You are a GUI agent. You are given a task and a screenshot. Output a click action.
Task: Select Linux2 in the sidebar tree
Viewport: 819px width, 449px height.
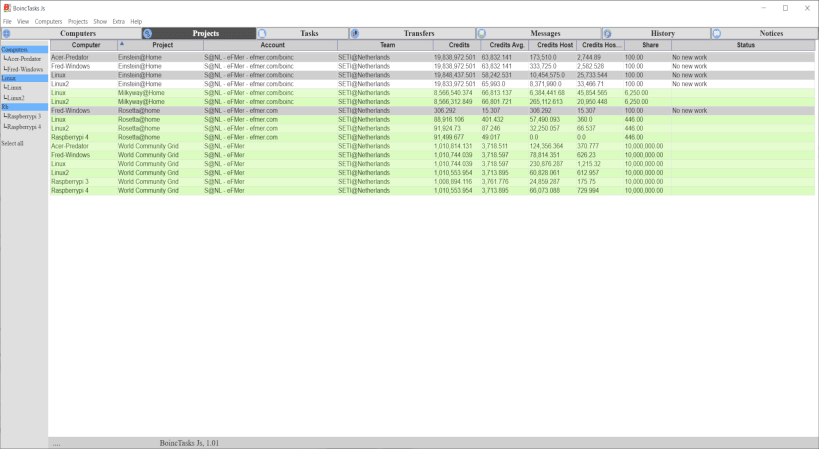16,98
